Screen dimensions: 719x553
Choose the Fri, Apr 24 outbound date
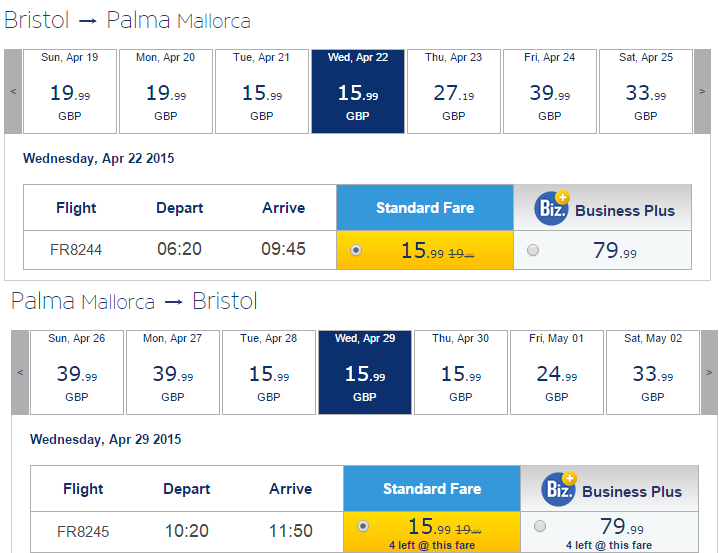click(x=550, y=91)
